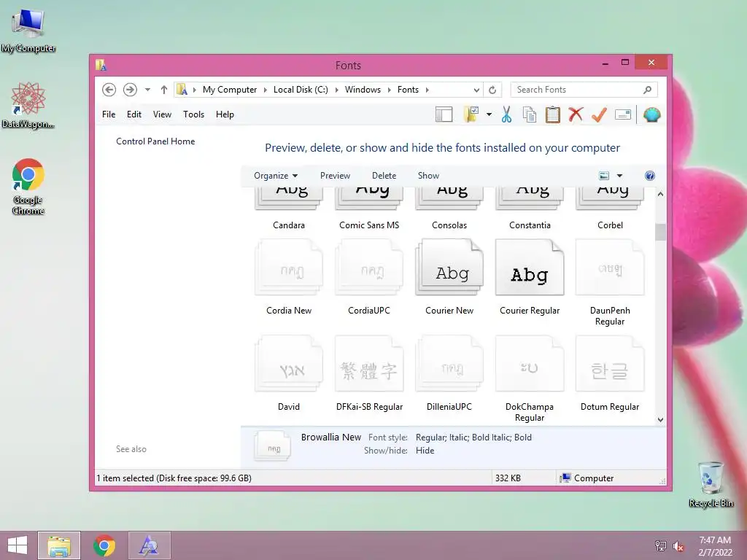Select the Courier Regular font icon
Image resolution: width=747 pixels, height=560 pixels.
point(530,268)
